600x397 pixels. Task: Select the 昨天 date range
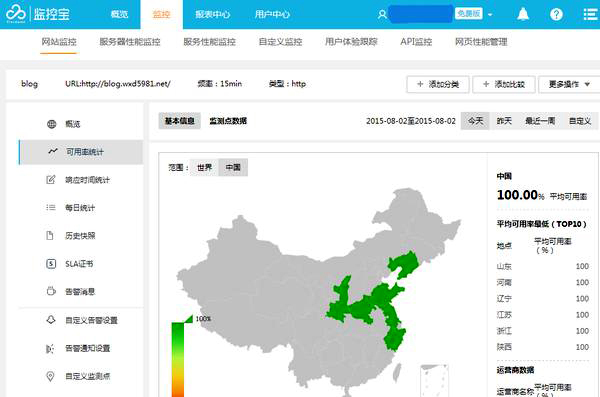[x=504, y=121]
